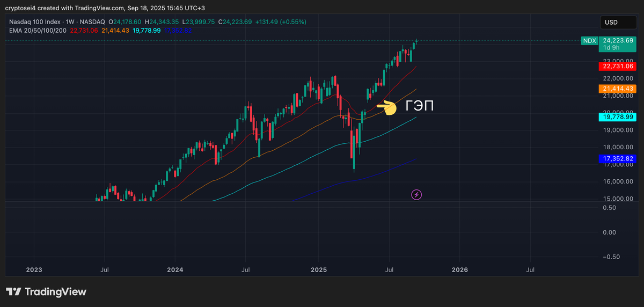Click red 22,731.06 value in EMA legend
Viewport: 644px width, 307px height.
84,31
